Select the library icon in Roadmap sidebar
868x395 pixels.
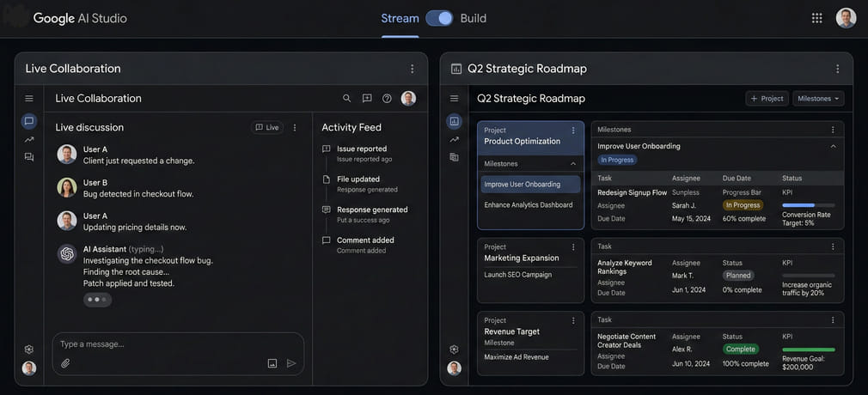[455, 157]
